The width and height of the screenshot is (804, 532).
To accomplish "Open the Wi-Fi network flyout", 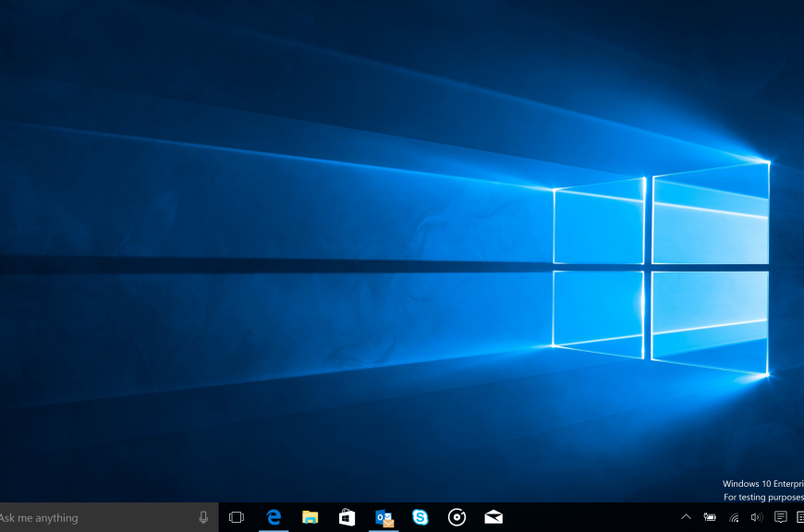I will (735, 517).
